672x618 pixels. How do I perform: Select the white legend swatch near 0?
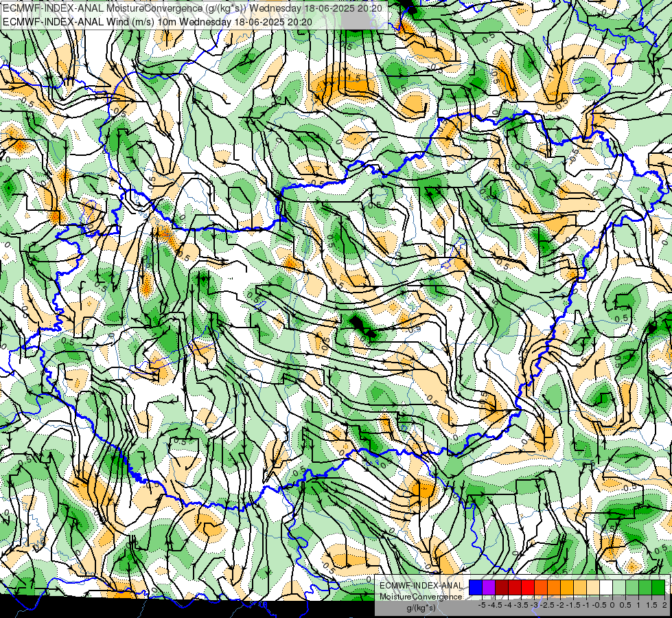(x=606, y=588)
